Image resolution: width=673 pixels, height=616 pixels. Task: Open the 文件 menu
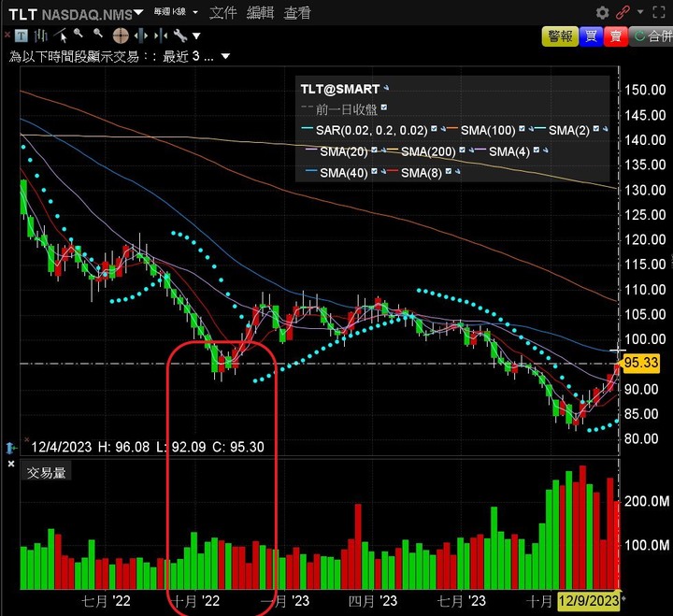223,12
